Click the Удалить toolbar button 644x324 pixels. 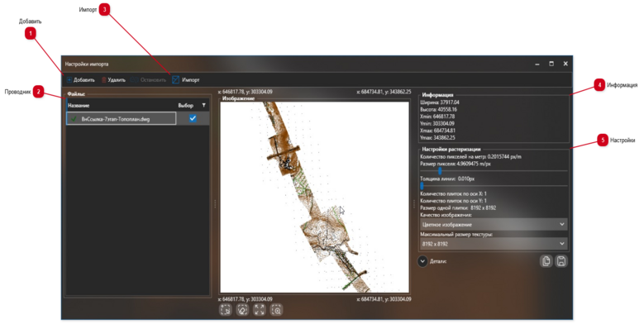(113, 80)
